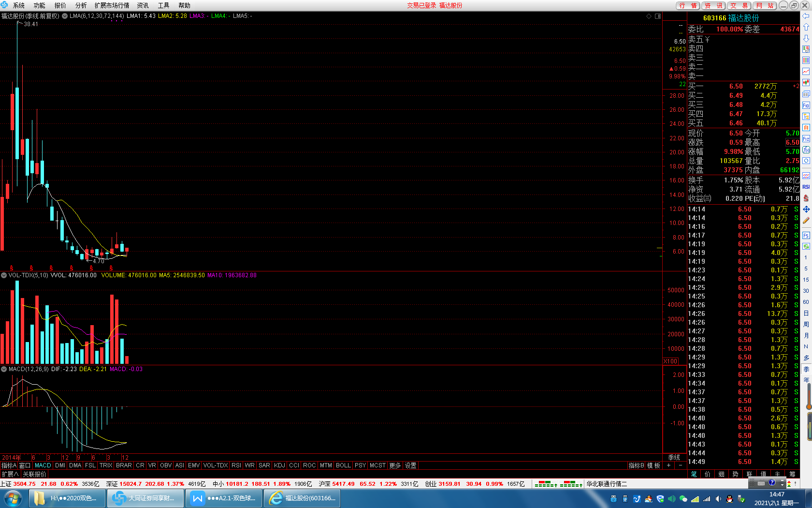Open the 分析 menu
812x508 pixels.
[x=81, y=5]
